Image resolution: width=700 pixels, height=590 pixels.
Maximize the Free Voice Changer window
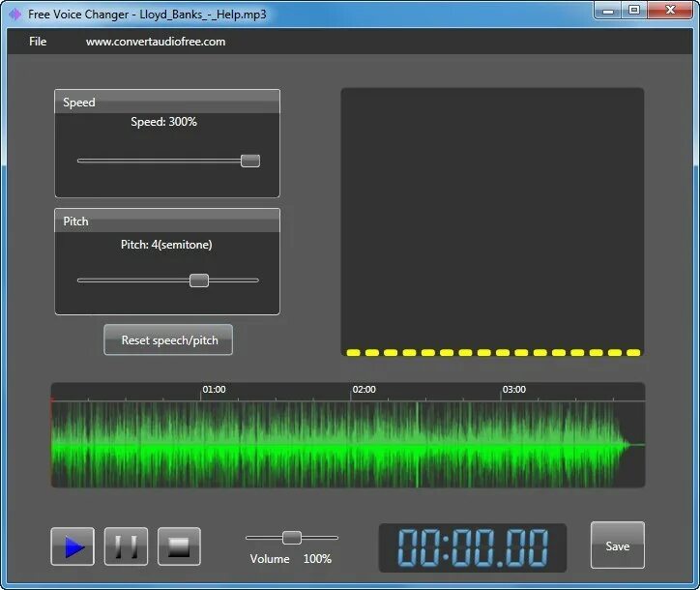tap(634, 10)
